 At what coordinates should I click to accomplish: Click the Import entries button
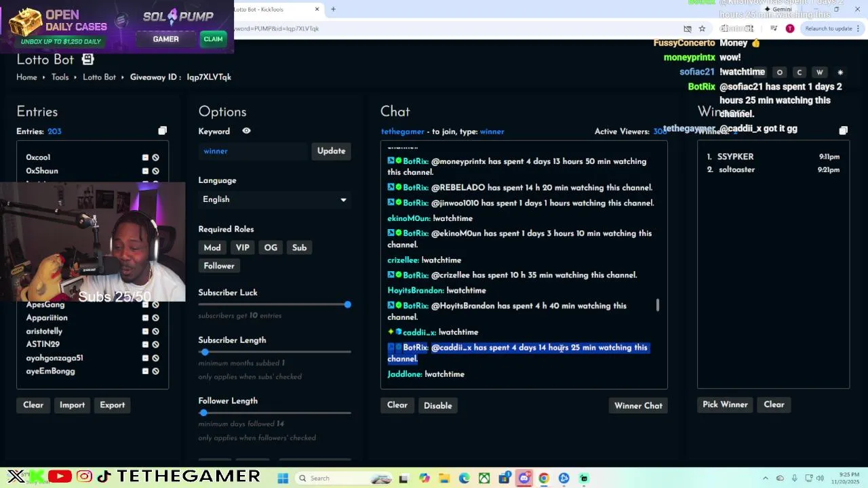click(72, 405)
